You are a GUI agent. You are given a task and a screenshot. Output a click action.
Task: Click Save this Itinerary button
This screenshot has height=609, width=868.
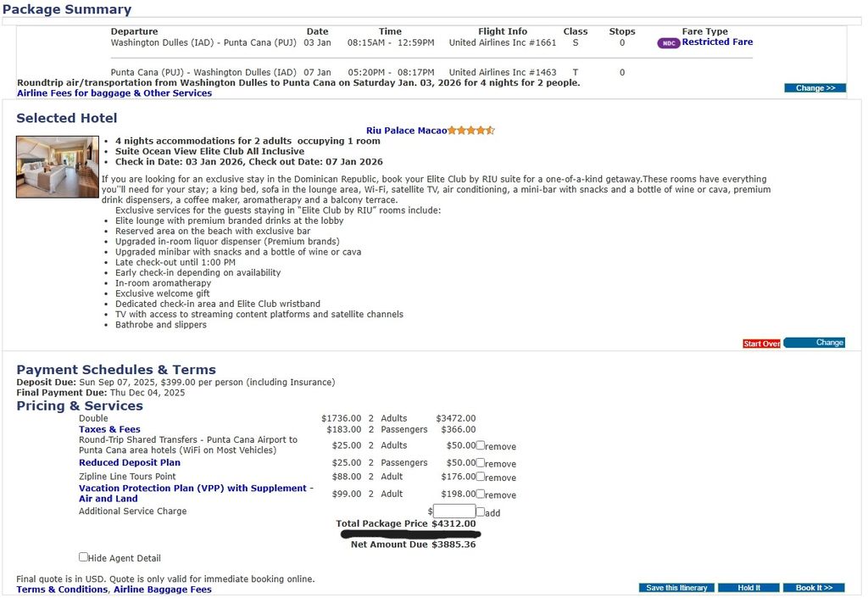click(676, 588)
